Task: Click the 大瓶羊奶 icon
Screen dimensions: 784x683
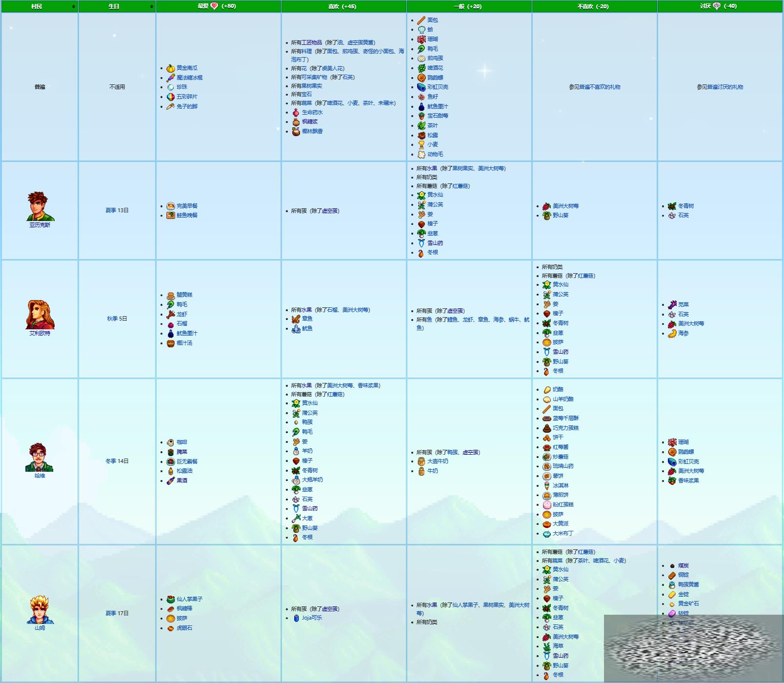Action: [296, 480]
